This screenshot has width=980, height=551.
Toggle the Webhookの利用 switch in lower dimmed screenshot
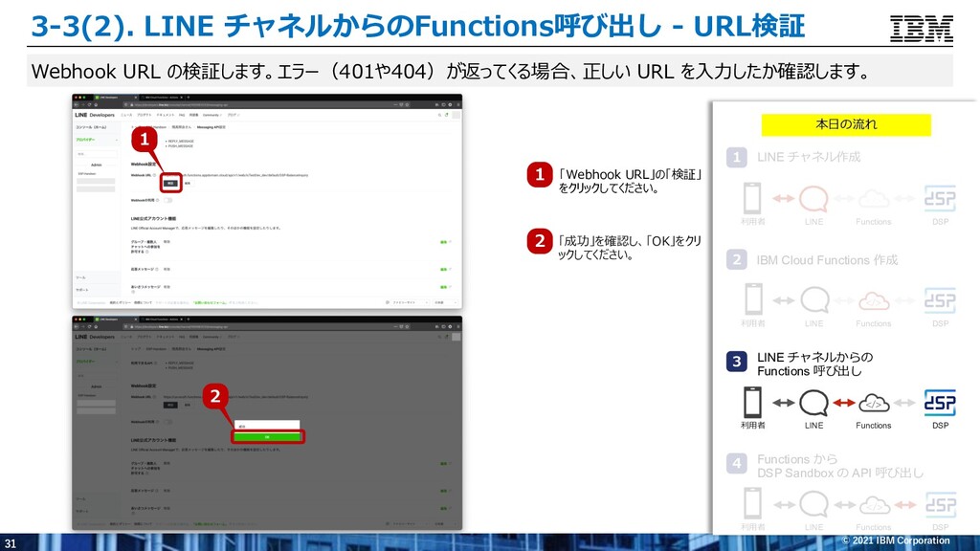pos(167,422)
